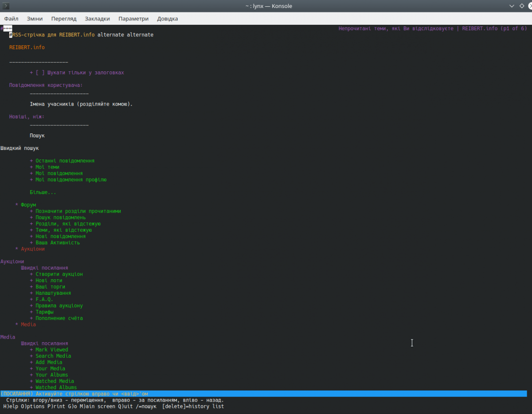
Task: Open the Нові повідомлення link
Action: pos(61,236)
